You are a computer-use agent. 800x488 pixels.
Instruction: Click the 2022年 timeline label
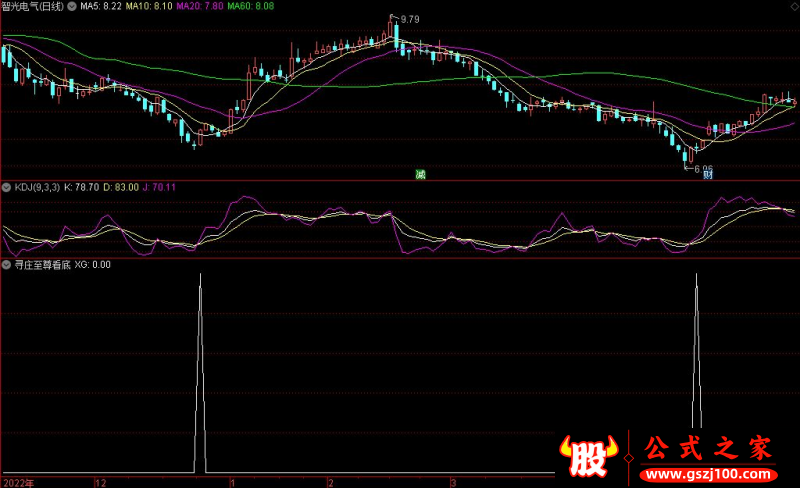click(17, 481)
